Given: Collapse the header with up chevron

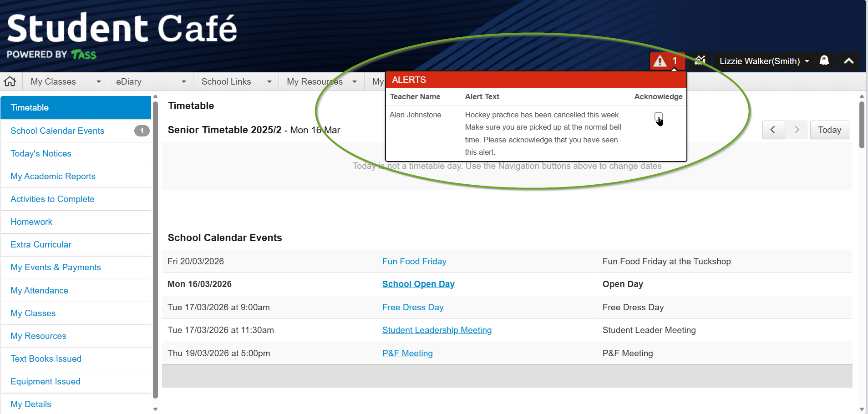Looking at the screenshot, I should coord(848,61).
